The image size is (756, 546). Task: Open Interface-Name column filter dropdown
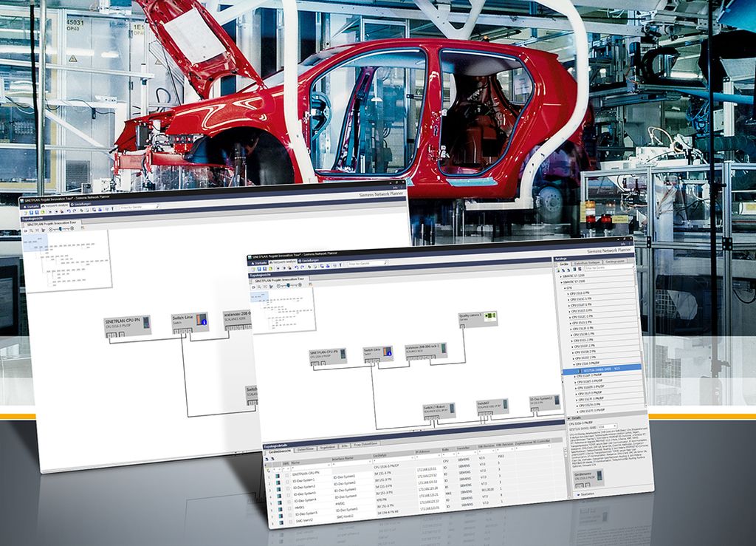(370, 462)
